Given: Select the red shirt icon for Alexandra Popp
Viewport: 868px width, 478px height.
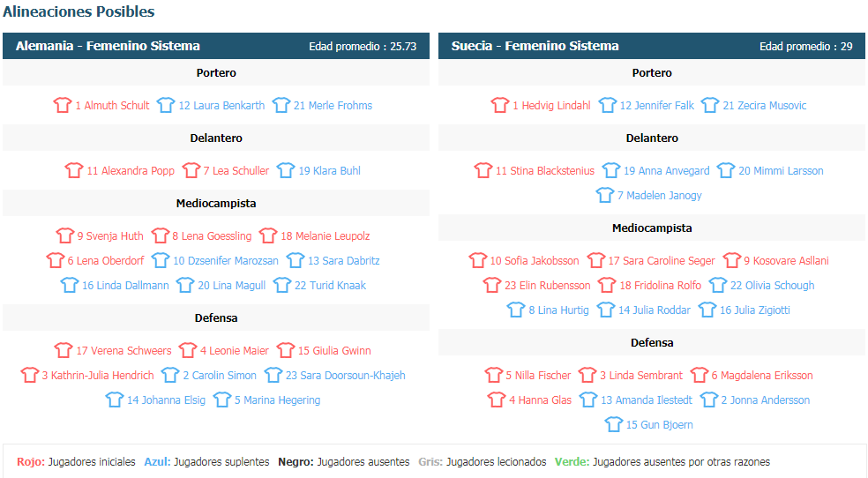Looking at the screenshot, I should (73, 170).
